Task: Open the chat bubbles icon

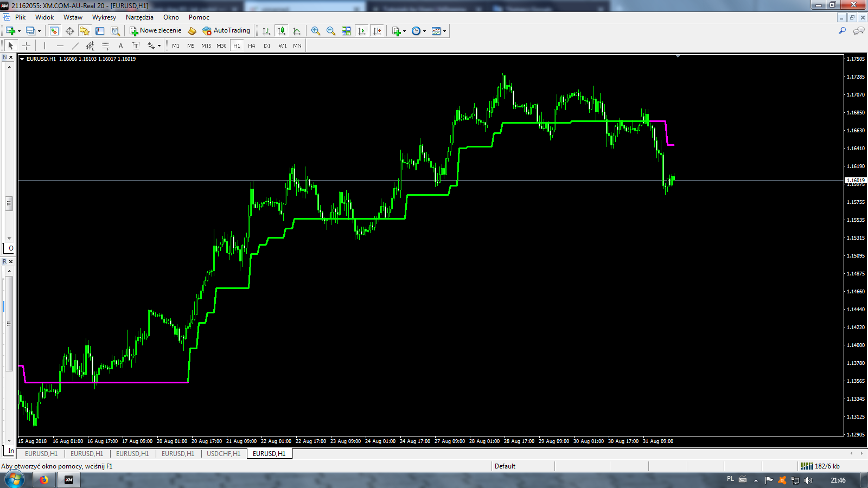Action: [859, 31]
